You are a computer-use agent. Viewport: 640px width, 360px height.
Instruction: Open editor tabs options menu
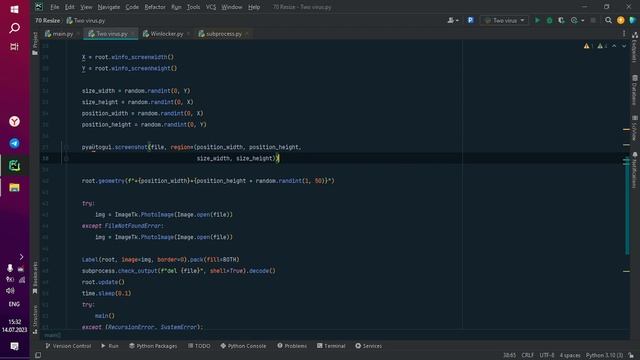point(624,33)
